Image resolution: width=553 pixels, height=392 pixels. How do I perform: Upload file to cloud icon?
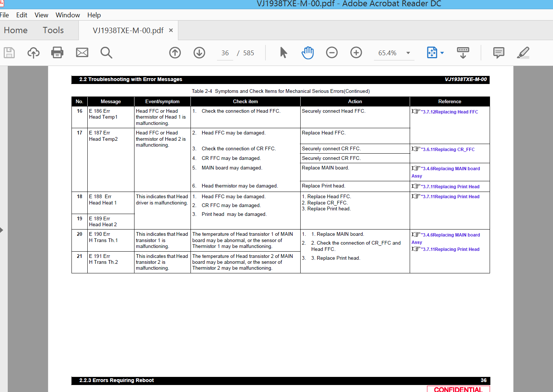34,53
